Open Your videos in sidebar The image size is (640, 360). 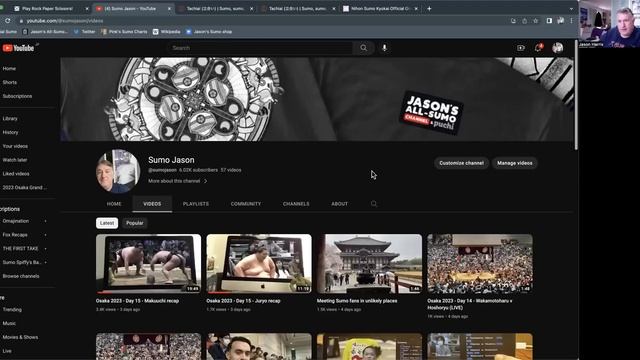[x=15, y=146]
